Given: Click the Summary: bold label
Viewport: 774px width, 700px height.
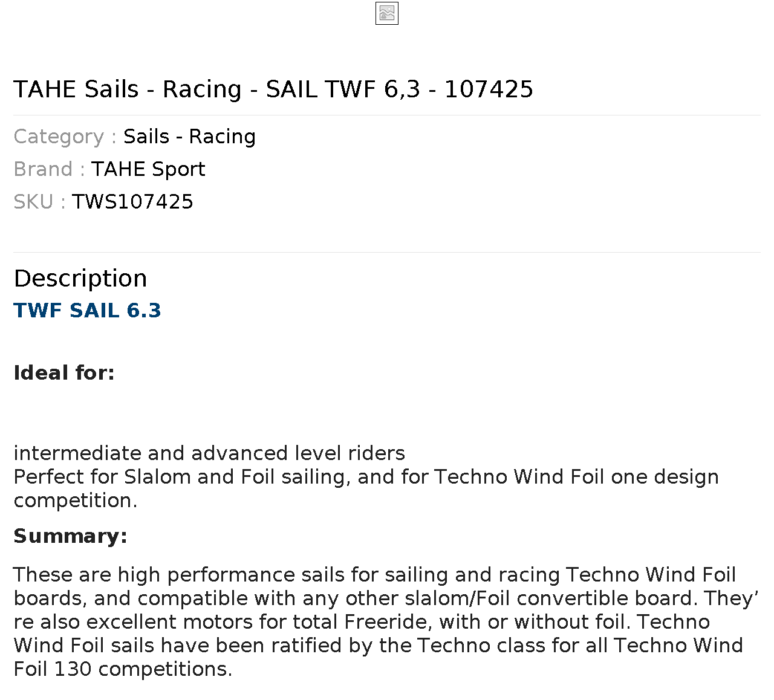Looking at the screenshot, I should (x=70, y=536).
